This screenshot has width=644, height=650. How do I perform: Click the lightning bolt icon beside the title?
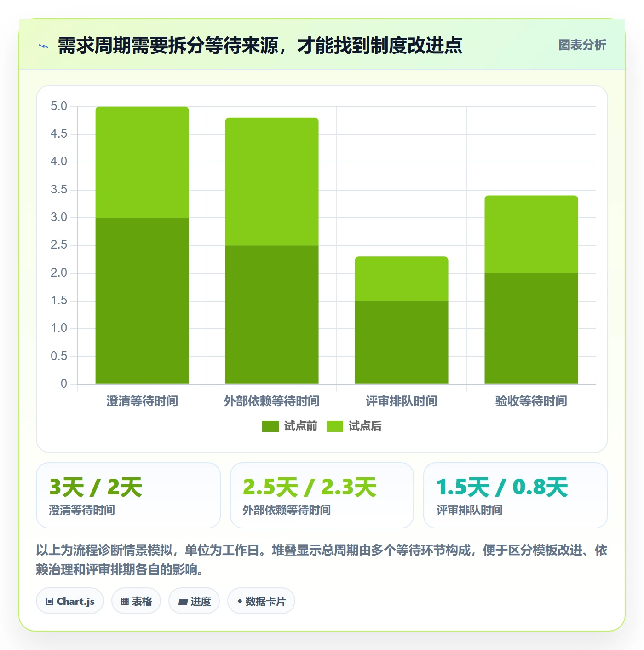tap(44, 46)
